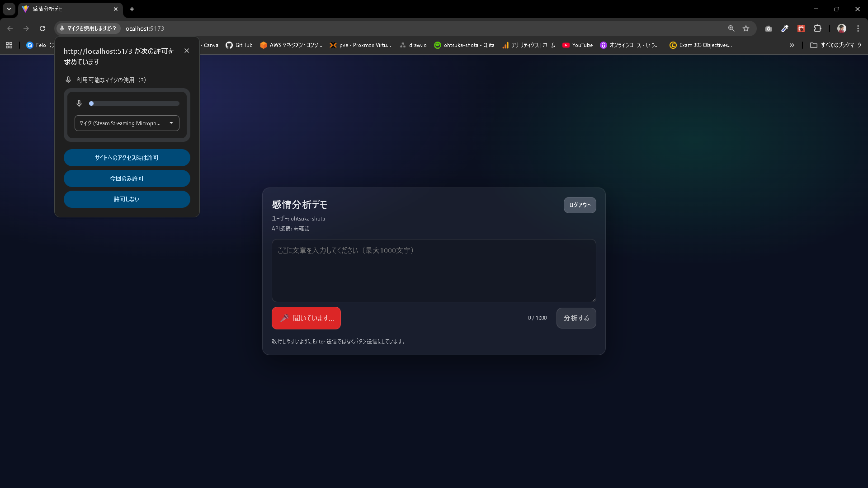Screen dimensions: 868x488
Task: Click the zoom magnifier icon in address bar
Action: click(731, 28)
